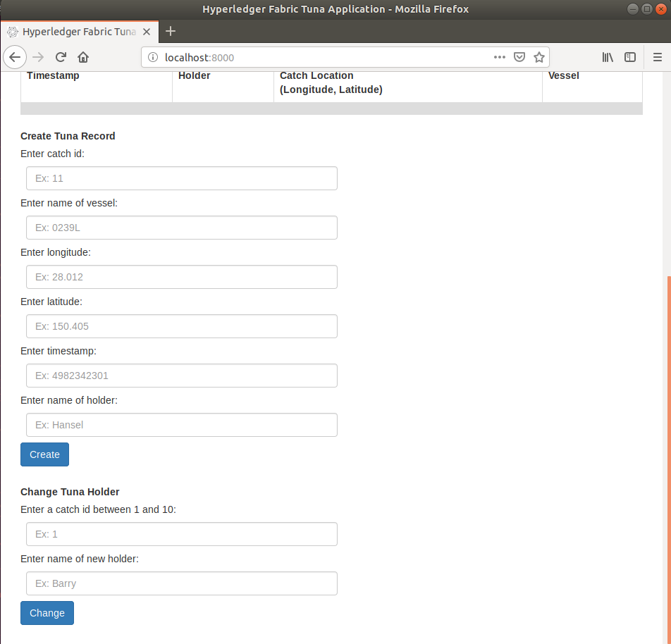This screenshot has height=644, width=671.
Task: Open page actions three-dot menu
Action: (500, 57)
